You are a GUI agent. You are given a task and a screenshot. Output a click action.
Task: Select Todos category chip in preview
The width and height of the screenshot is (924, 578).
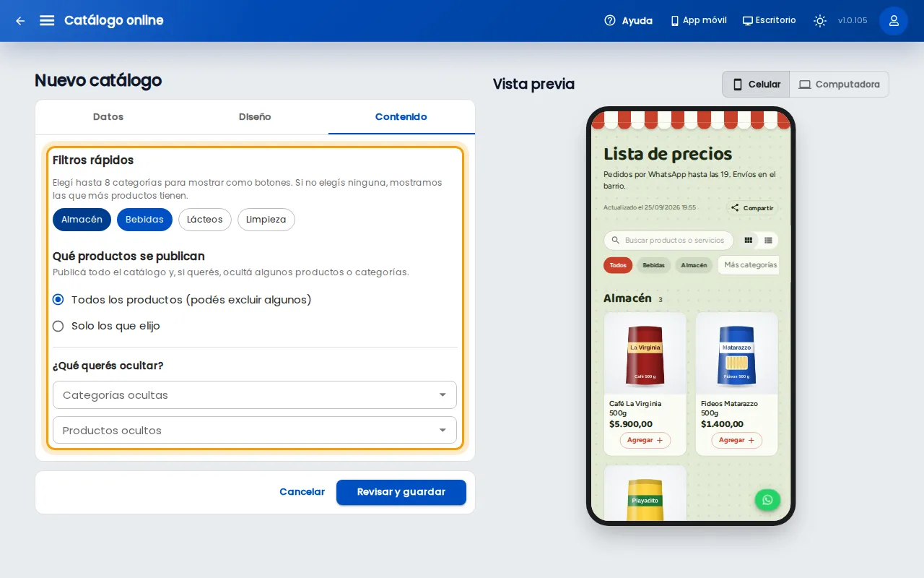pos(618,265)
